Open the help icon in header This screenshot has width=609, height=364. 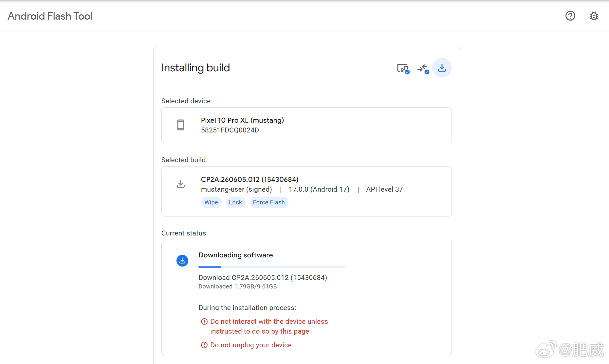[x=570, y=16]
